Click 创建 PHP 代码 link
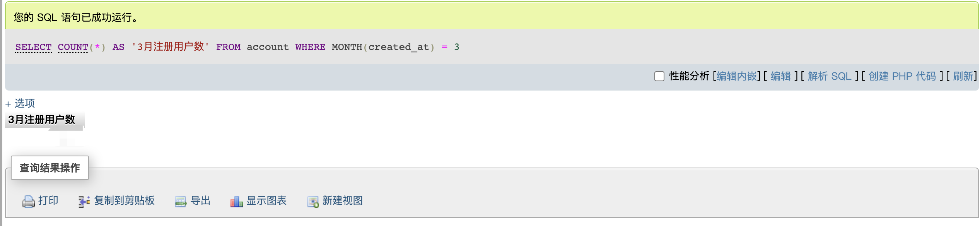 (x=902, y=76)
